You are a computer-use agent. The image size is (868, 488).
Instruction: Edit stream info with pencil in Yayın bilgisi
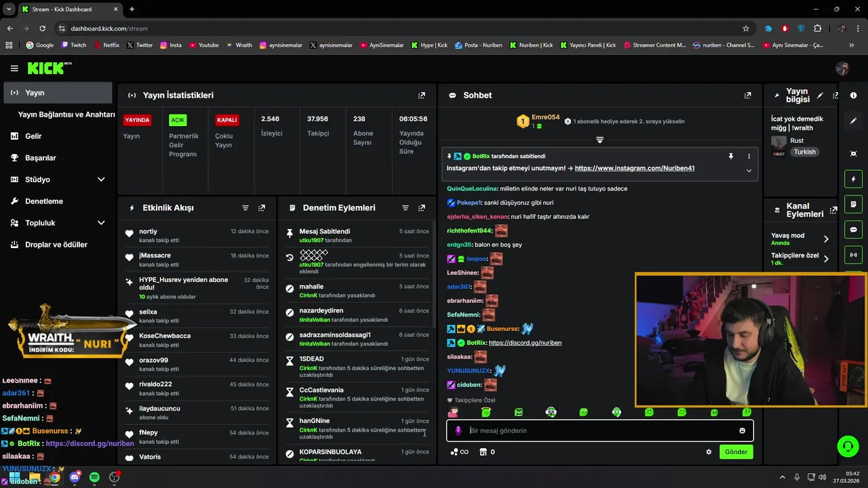[820, 96]
